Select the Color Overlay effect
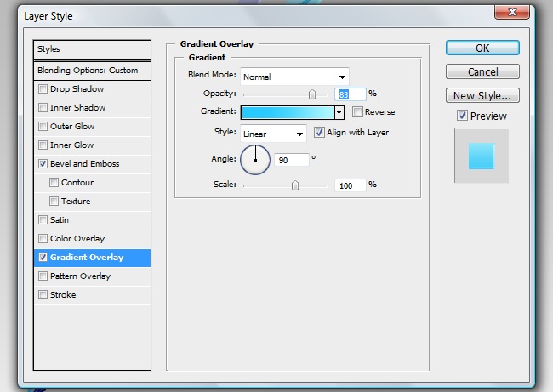This screenshot has width=553, height=392. coord(77,239)
